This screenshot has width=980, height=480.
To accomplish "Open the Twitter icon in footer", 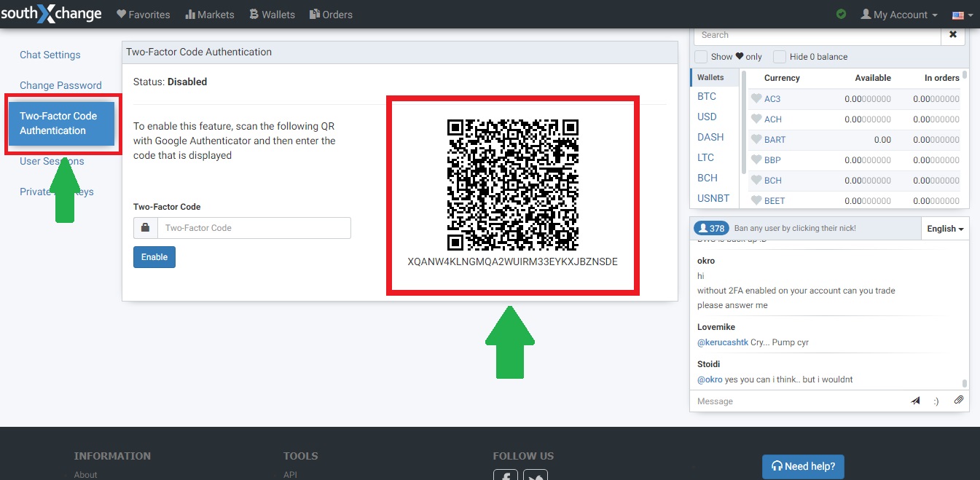I will [x=536, y=475].
